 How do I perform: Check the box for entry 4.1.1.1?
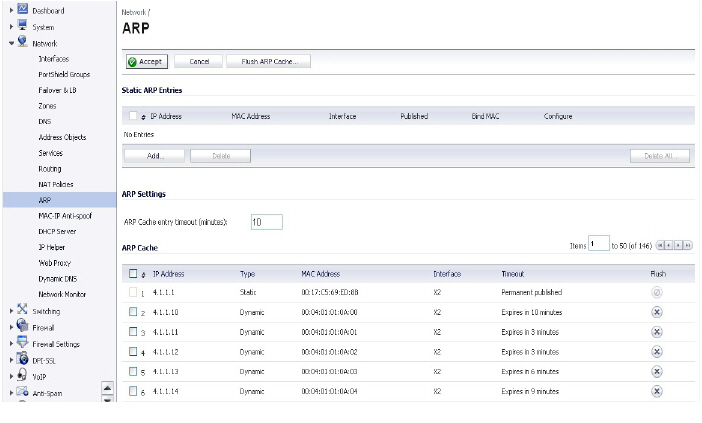(133, 292)
